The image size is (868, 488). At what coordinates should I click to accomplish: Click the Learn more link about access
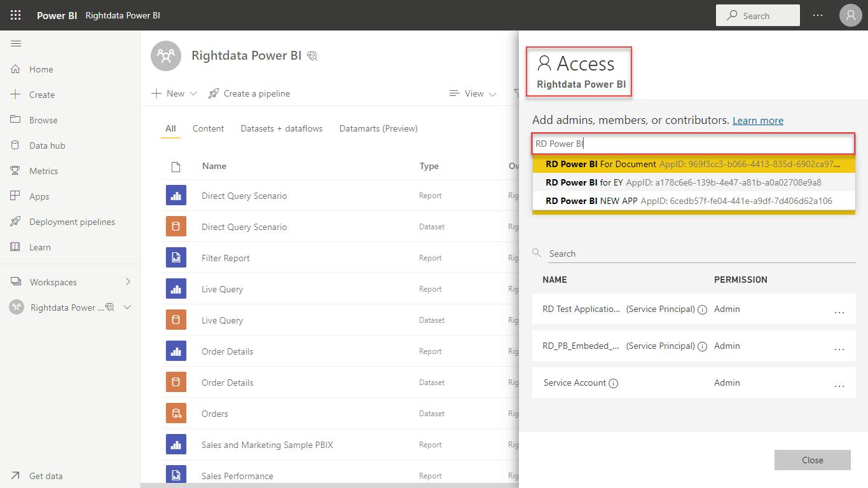[757, 120]
